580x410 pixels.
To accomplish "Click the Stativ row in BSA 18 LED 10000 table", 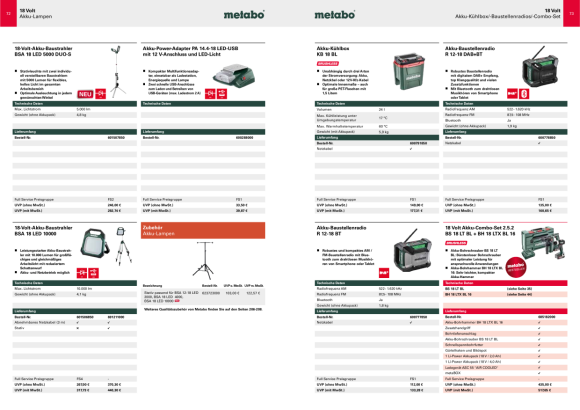I will [75, 328].
